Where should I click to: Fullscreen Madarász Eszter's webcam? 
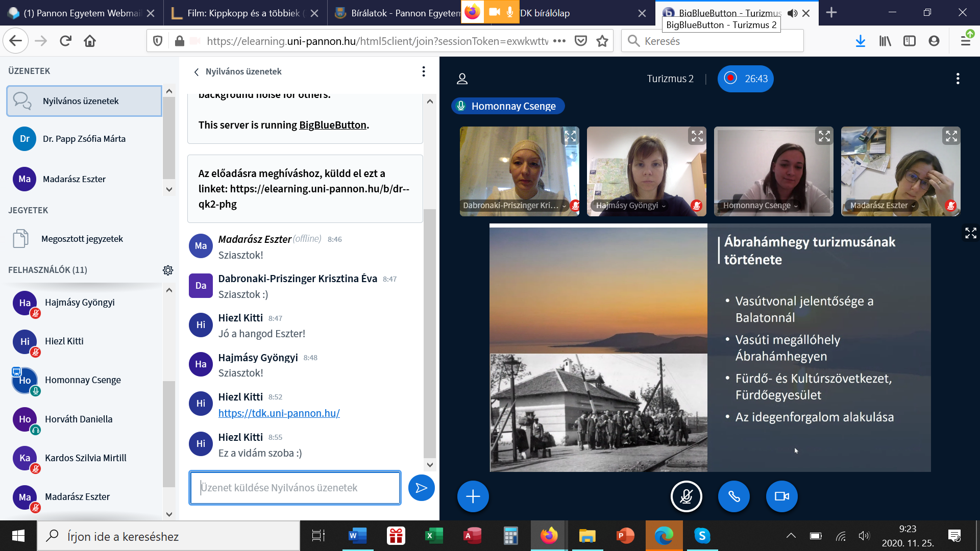pyautogui.click(x=951, y=136)
